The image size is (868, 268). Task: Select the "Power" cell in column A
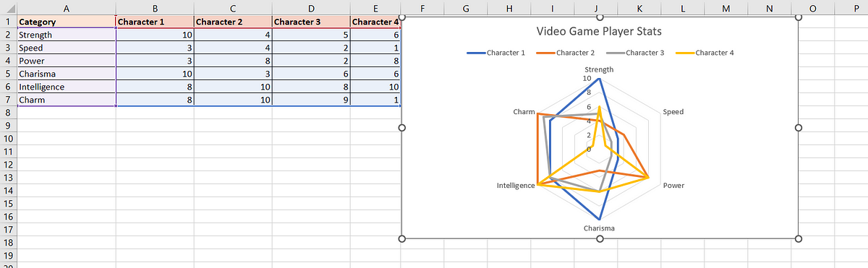[x=66, y=61]
